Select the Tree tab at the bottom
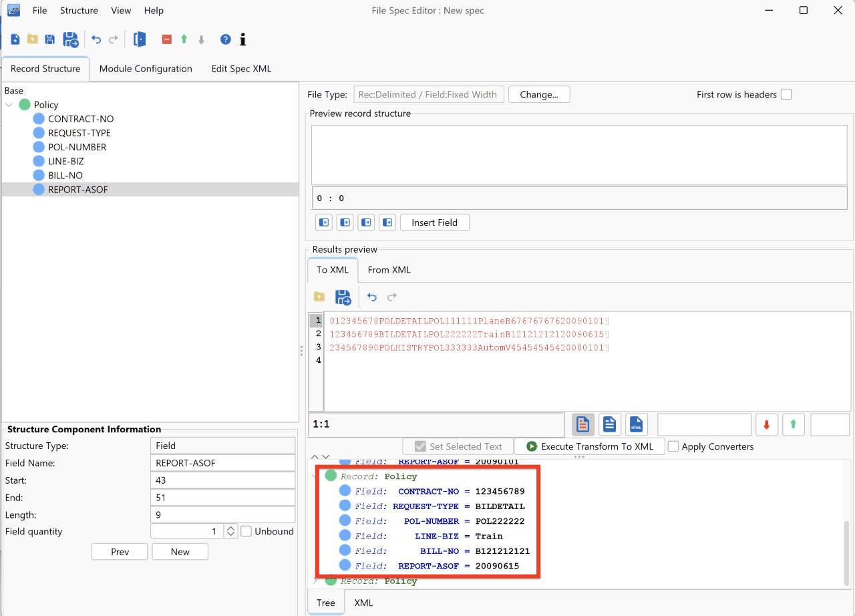Viewport: 855px width, 616px height. [326, 603]
